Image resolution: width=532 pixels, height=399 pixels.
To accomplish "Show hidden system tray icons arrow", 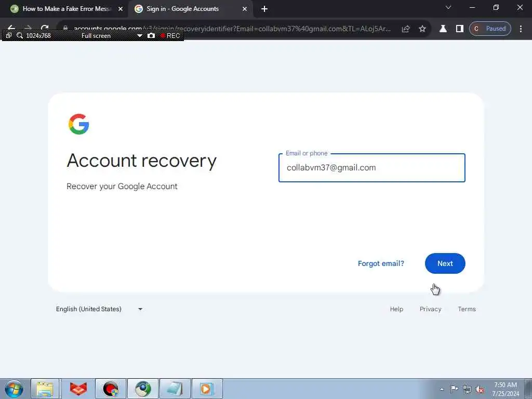I will point(442,390).
